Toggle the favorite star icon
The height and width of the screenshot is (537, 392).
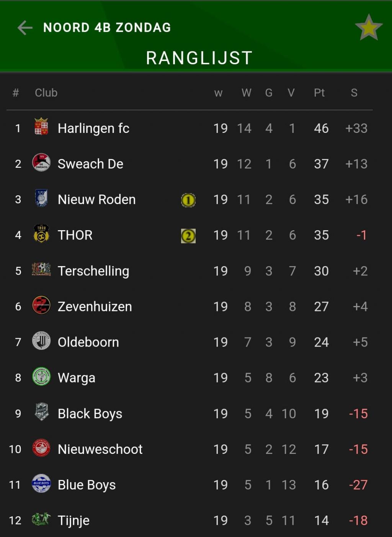point(369,28)
